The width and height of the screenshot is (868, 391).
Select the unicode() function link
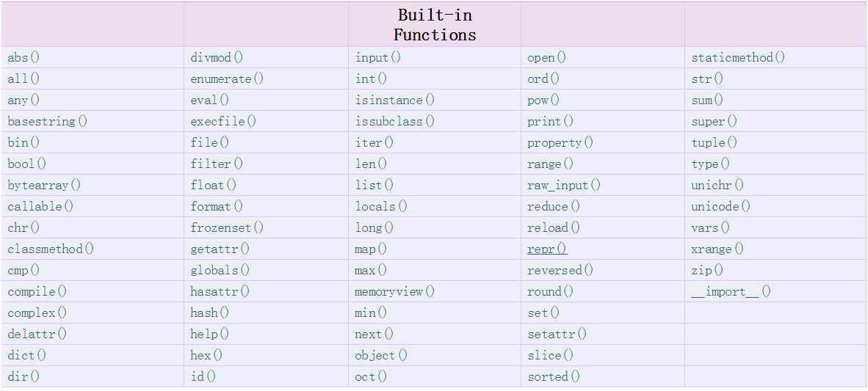point(720,206)
